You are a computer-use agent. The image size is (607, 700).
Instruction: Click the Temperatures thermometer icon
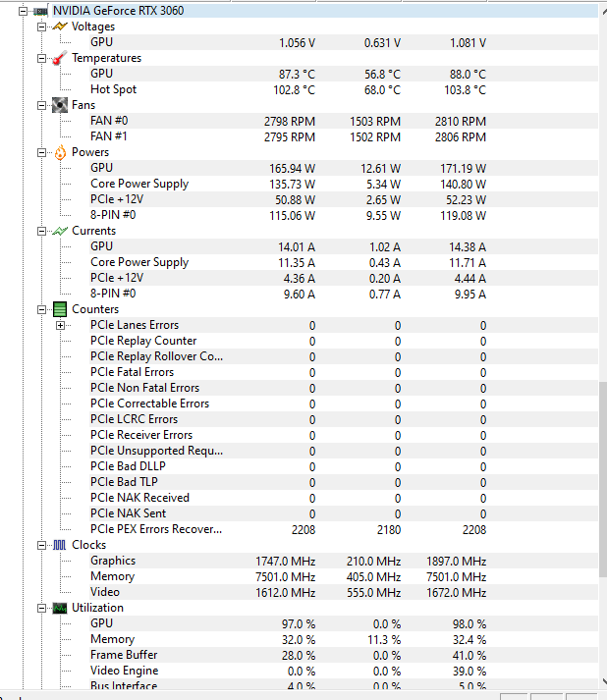[x=59, y=58]
